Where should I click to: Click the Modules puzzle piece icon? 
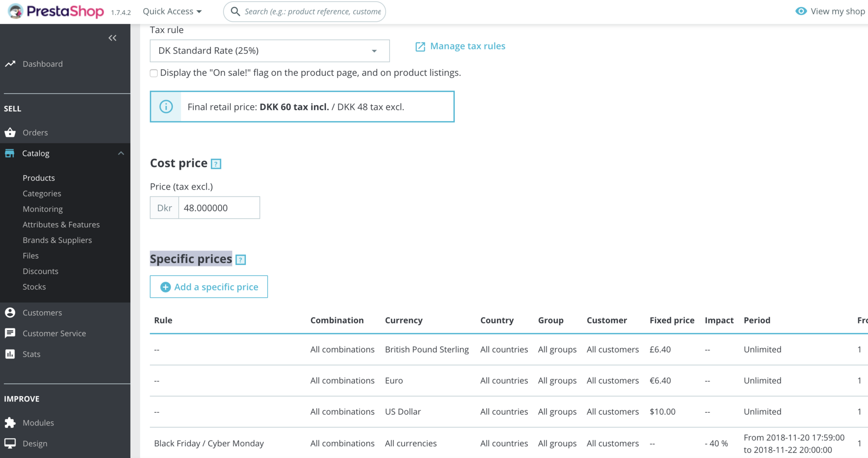pos(10,423)
